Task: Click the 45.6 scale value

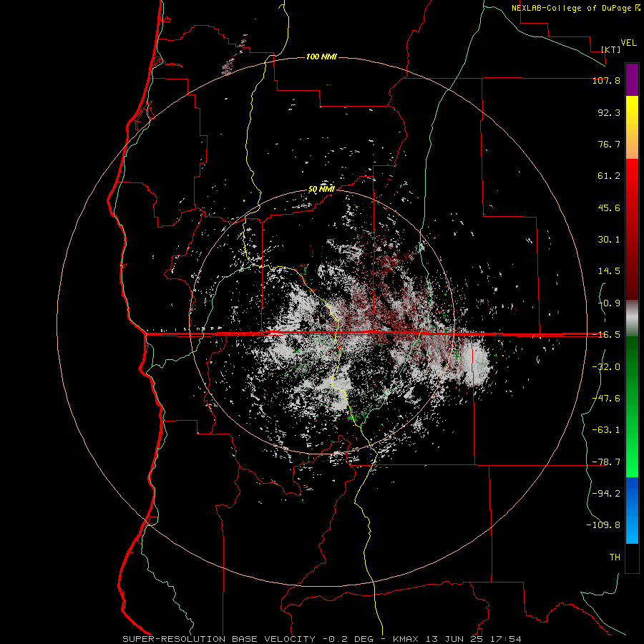Action: coord(609,208)
